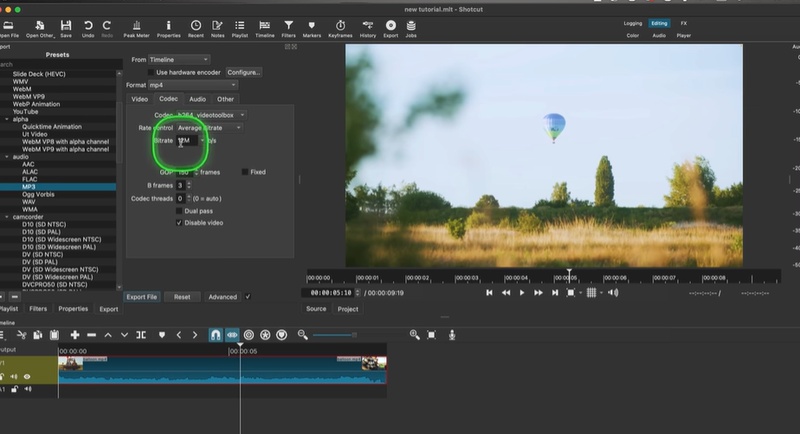Split at playhead icon
Viewport: 800px width, 434px height.
(x=141, y=335)
